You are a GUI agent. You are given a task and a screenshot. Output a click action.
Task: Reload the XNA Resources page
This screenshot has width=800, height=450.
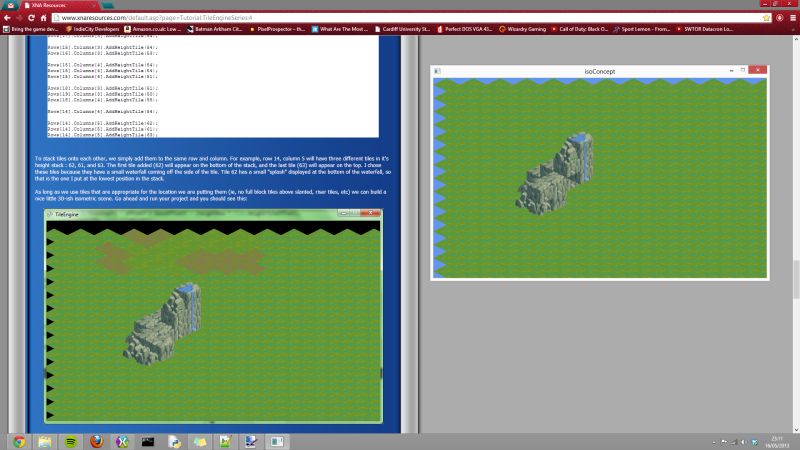(31, 18)
